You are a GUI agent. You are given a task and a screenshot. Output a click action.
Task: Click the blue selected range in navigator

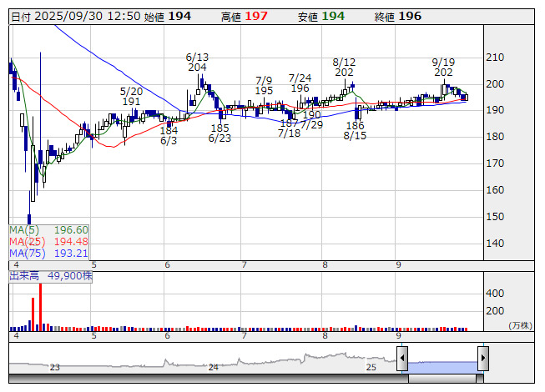443,367
